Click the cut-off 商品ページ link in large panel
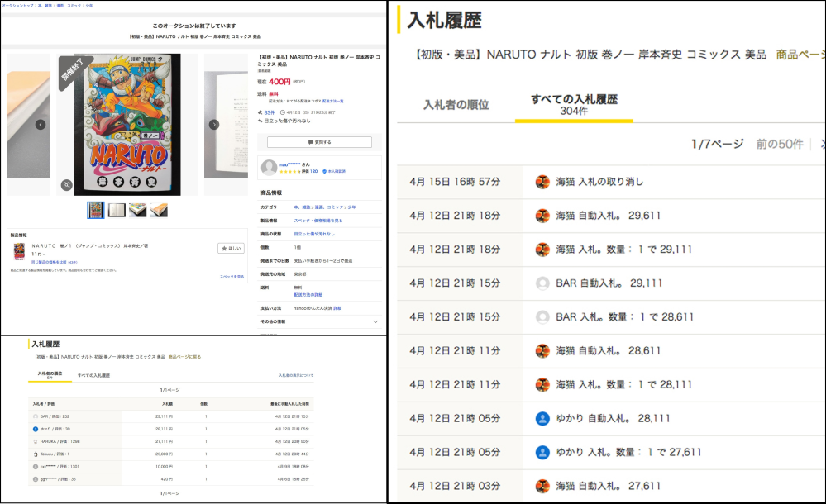 coord(800,55)
